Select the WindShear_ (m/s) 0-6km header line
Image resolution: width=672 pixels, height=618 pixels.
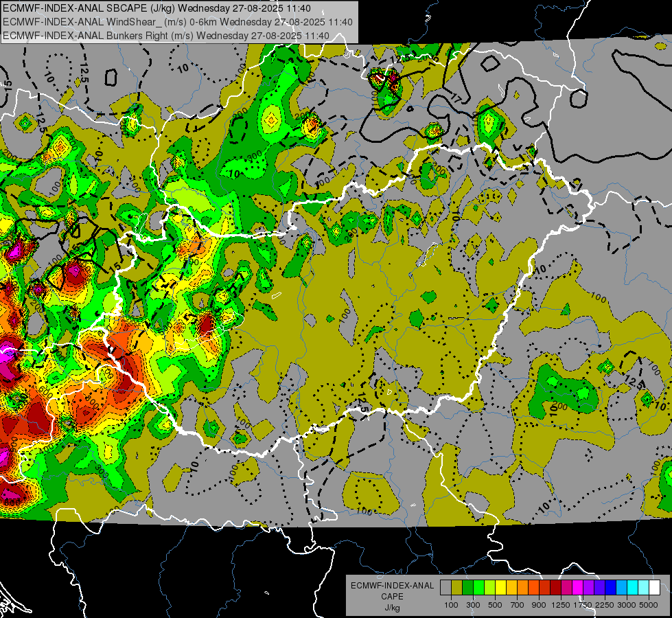pos(177,22)
